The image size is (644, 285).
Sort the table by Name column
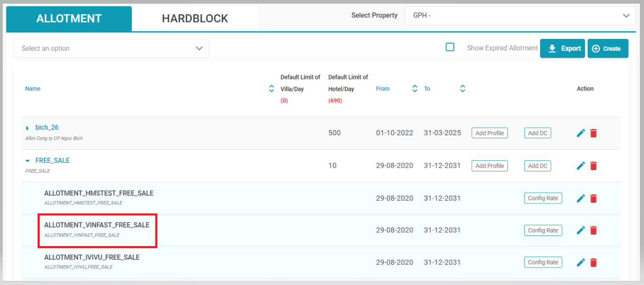coord(271,89)
